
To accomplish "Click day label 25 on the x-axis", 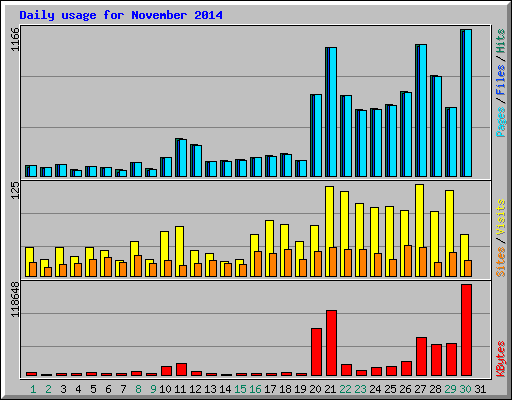I will 390,389.
